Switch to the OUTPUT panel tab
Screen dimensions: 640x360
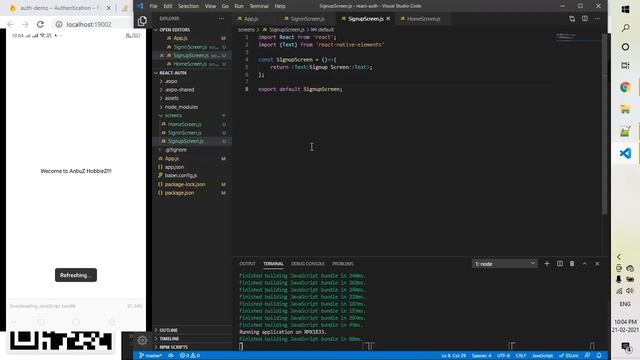pyautogui.click(x=247, y=264)
